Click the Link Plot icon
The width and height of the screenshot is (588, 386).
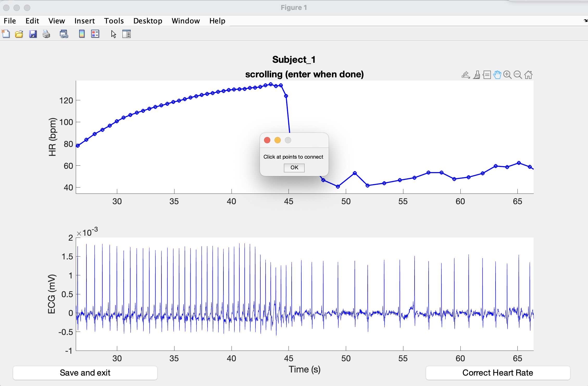pos(64,34)
